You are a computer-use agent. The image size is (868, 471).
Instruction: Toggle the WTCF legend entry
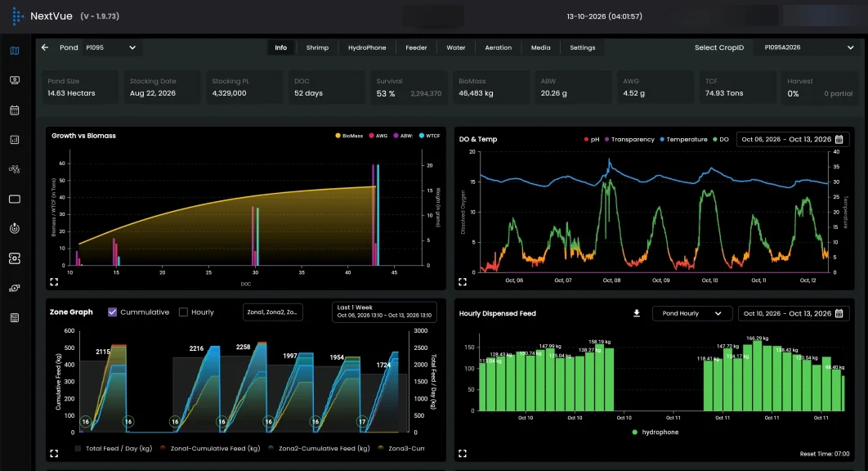coord(430,136)
